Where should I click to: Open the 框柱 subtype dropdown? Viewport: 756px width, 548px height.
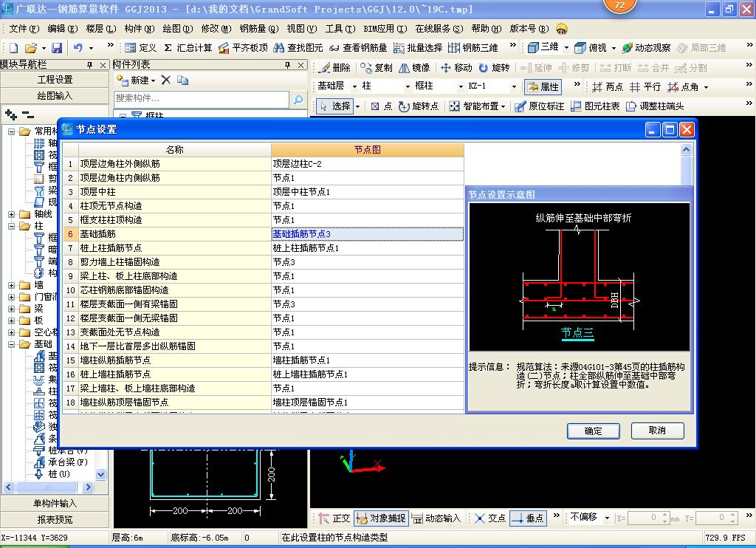coord(461,87)
